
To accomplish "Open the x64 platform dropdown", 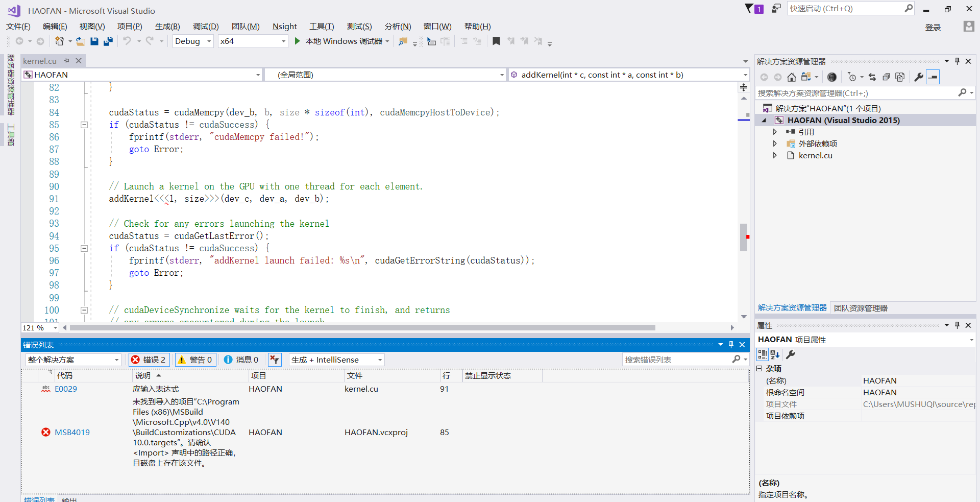I will (x=253, y=41).
